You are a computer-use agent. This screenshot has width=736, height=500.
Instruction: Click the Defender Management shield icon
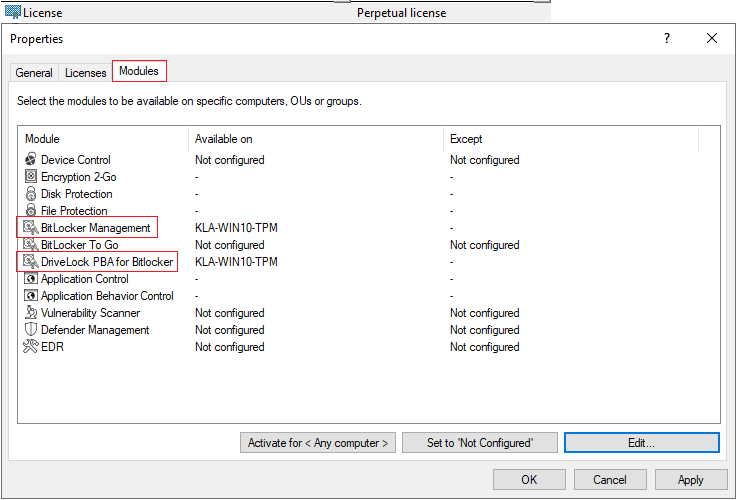30,330
